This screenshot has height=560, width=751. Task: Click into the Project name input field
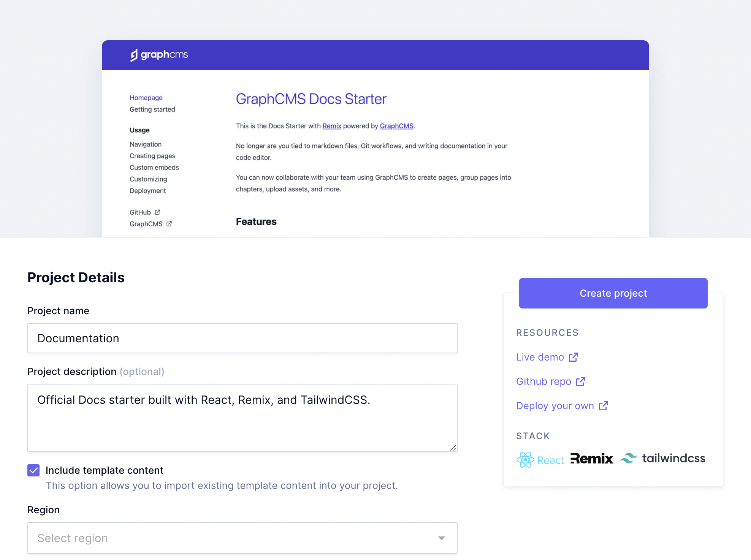point(242,338)
